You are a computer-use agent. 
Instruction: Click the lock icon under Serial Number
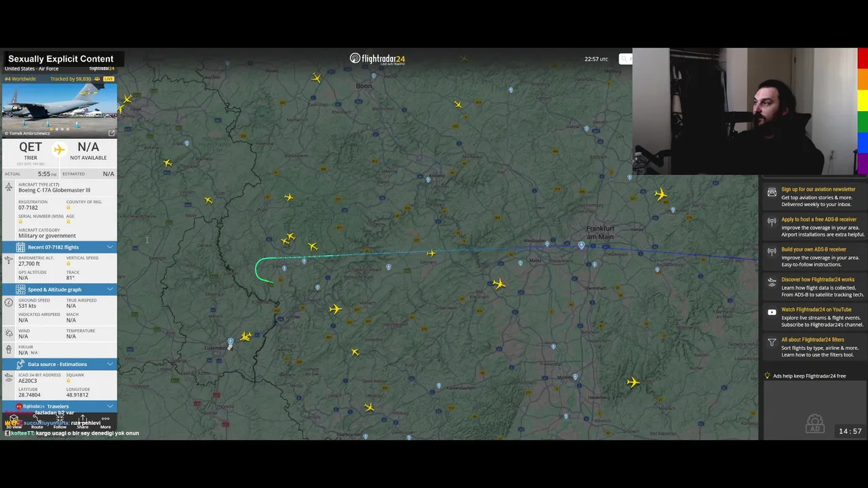point(21,222)
